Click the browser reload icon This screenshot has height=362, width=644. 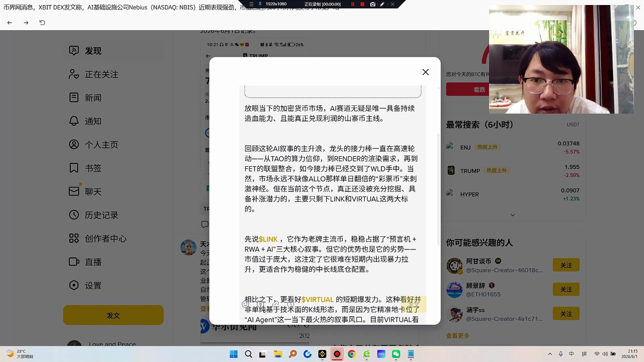(42, 23)
